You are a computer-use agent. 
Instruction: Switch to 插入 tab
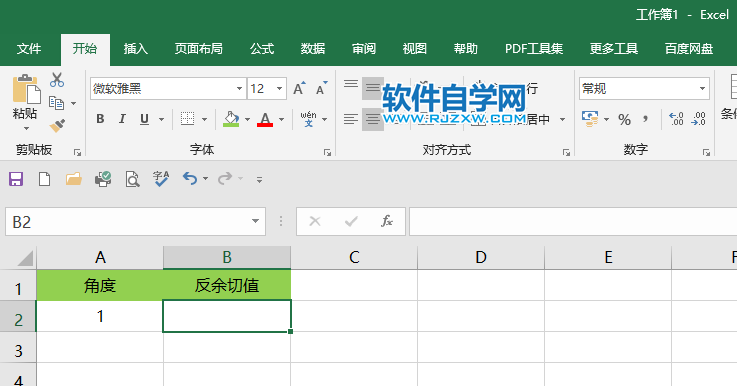135,48
